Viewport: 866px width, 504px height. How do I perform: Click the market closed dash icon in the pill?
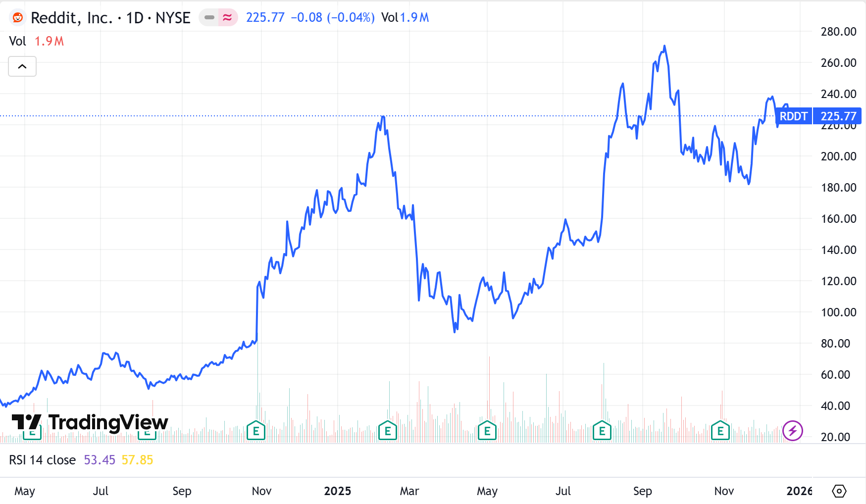(209, 17)
